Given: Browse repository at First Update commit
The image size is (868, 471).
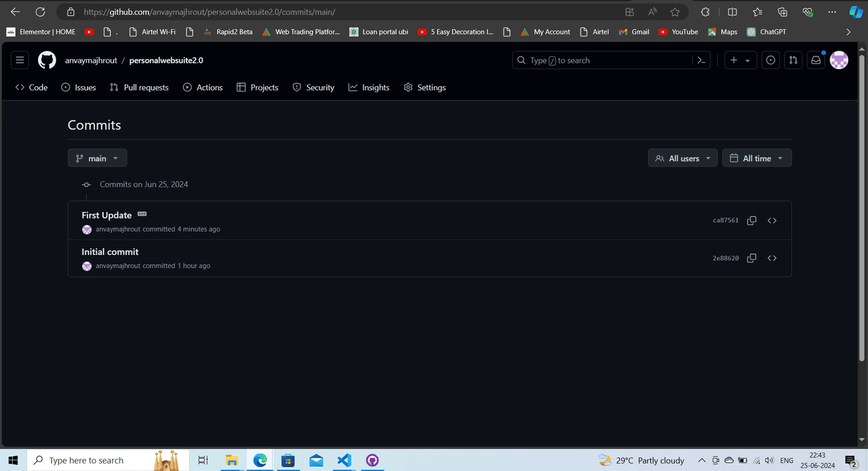Looking at the screenshot, I should (772, 221).
